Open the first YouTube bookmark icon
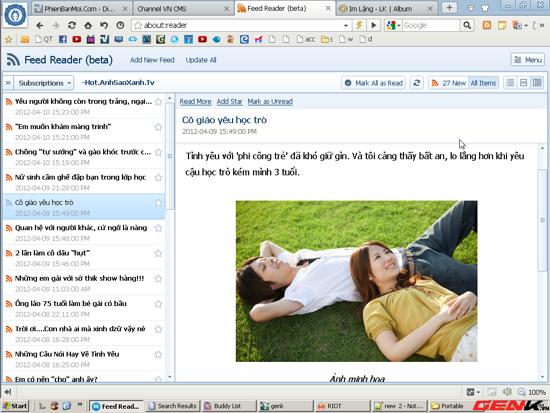Image resolution: width=550 pixels, height=413 pixels. pos(76,39)
